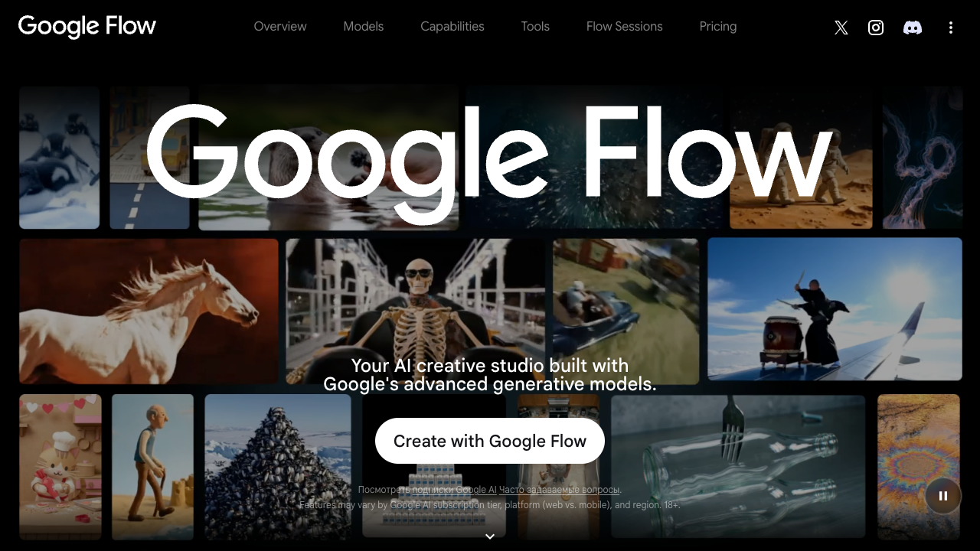Click the Google Flow logo in header
Screen dimensions: 980x551
87,27
